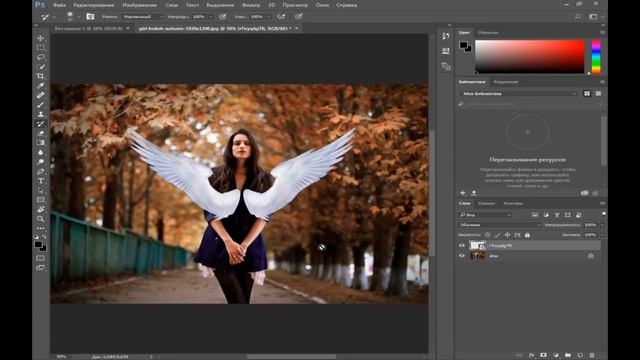Toggle airbrush mode in options bar
The width and height of the screenshot is (640, 360).
pyautogui.click(x=281, y=17)
